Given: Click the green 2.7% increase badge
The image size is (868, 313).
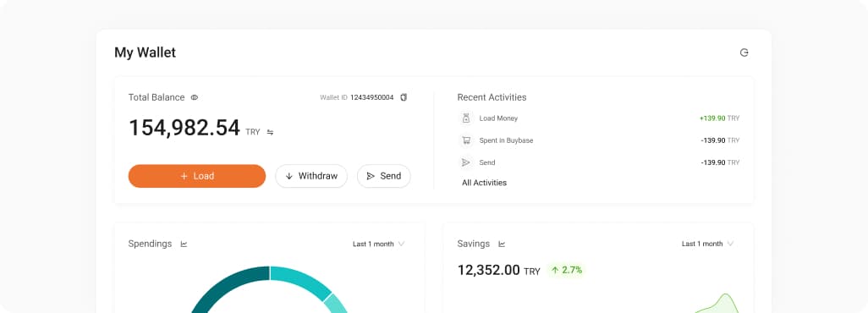Looking at the screenshot, I should click(x=566, y=271).
